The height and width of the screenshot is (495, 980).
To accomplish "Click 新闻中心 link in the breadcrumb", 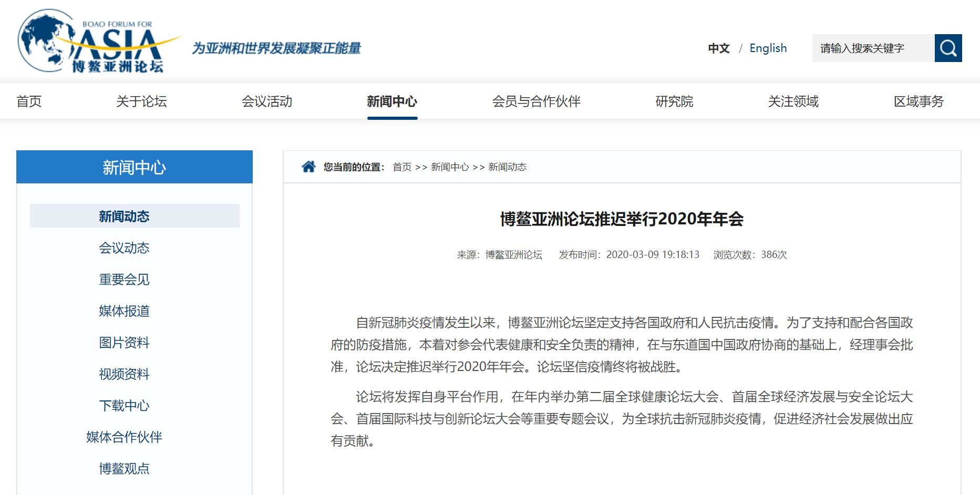I will [x=450, y=167].
